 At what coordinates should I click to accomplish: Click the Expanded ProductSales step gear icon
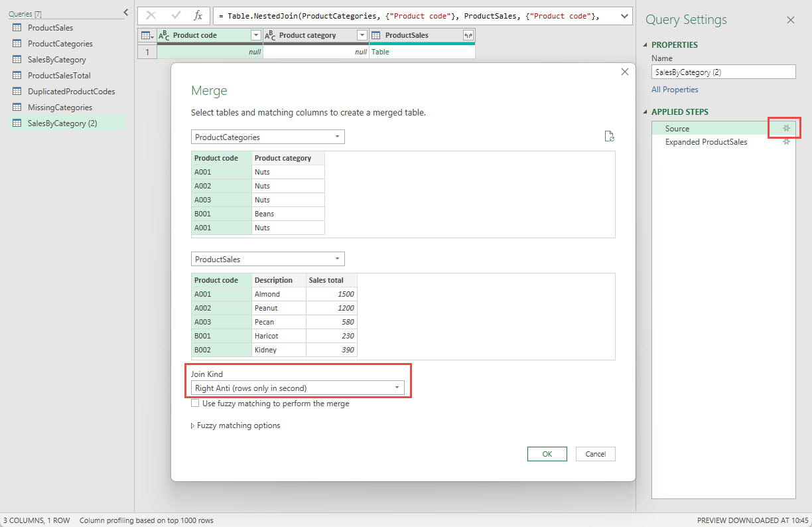(786, 142)
